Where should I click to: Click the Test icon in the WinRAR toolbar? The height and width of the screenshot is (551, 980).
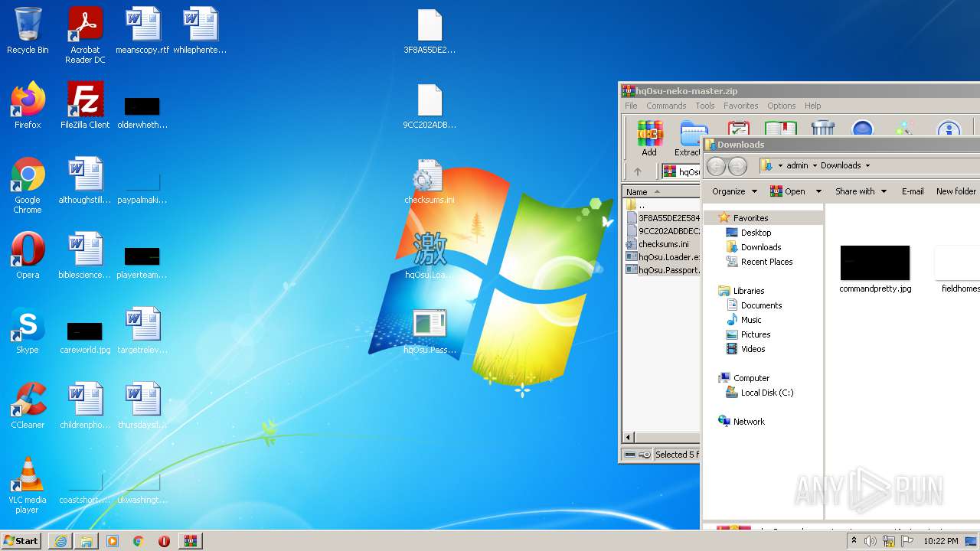point(738,129)
